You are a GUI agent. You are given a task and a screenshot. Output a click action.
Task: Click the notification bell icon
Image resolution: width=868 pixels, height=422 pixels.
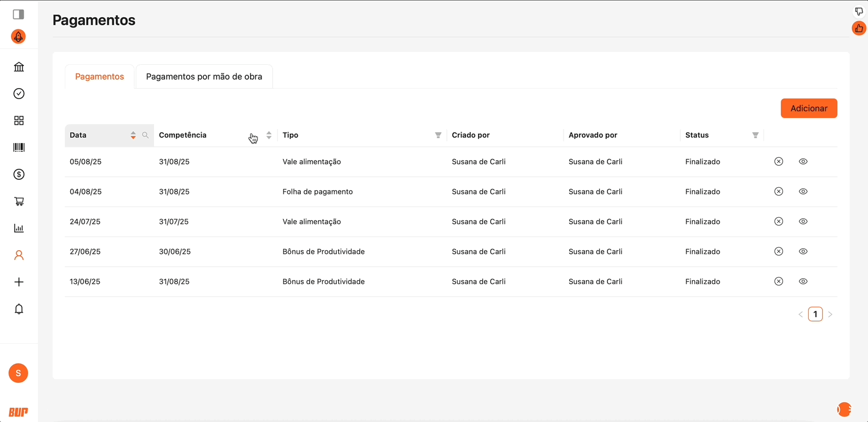(19, 309)
